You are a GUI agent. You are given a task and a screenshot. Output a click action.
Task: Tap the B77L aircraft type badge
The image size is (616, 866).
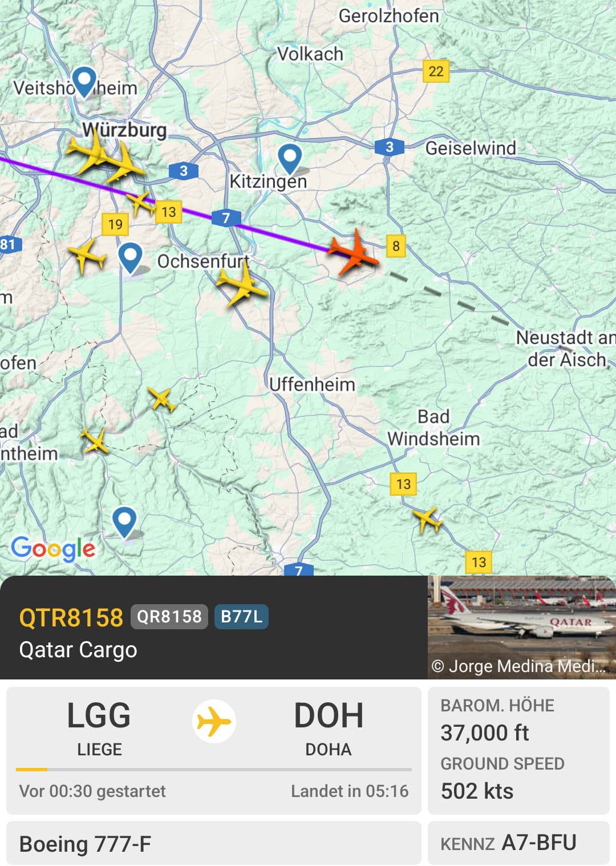tap(241, 617)
